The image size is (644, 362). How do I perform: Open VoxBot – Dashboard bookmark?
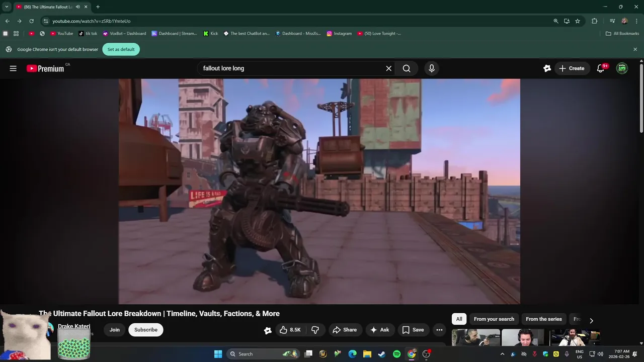(124, 34)
